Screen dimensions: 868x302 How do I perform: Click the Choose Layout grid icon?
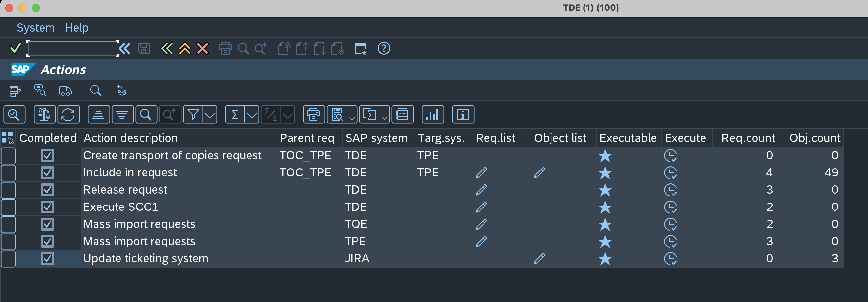coord(402,115)
